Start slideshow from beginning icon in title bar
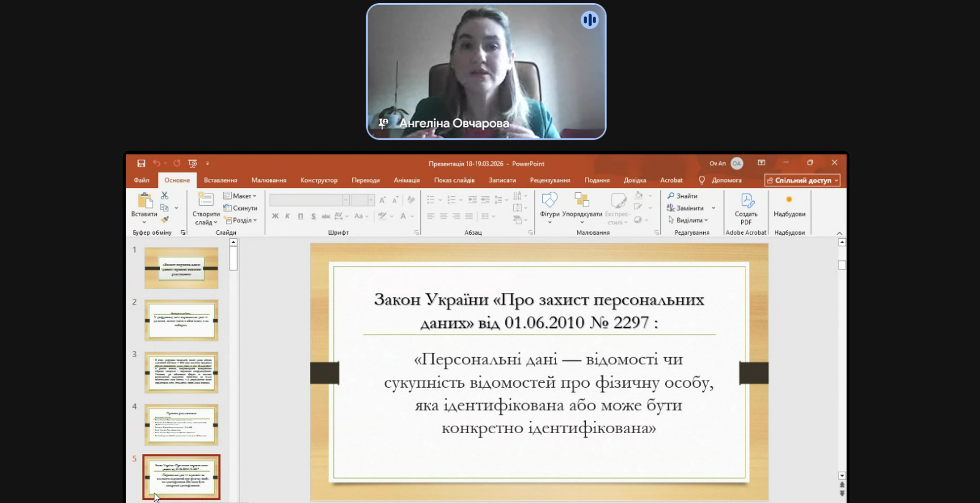The height and width of the screenshot is (503, 980). tap(192, 164)
